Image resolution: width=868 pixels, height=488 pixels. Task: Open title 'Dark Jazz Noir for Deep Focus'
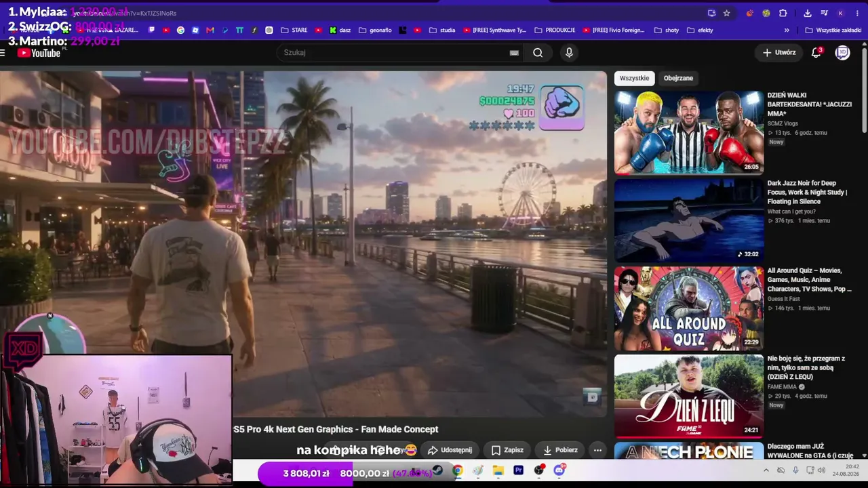pos(807,192)
